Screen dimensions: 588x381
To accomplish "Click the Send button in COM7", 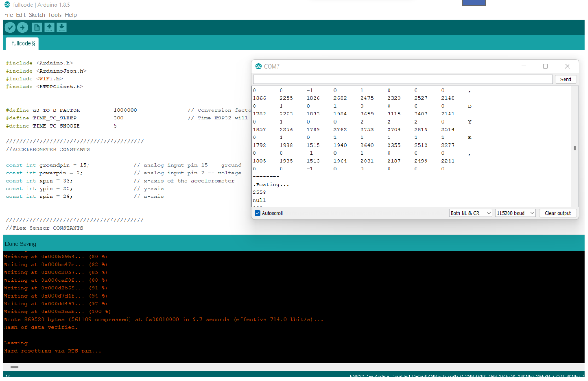I will (x=565, y=79).
